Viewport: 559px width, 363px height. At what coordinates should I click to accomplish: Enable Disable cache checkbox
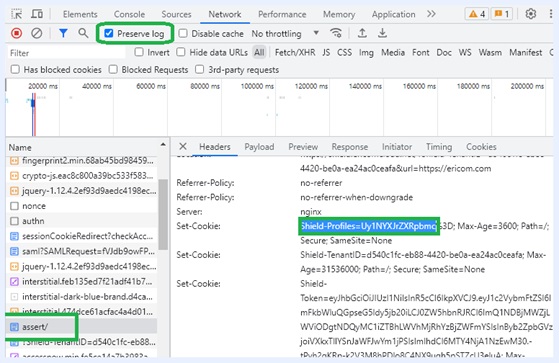point(183,34)
